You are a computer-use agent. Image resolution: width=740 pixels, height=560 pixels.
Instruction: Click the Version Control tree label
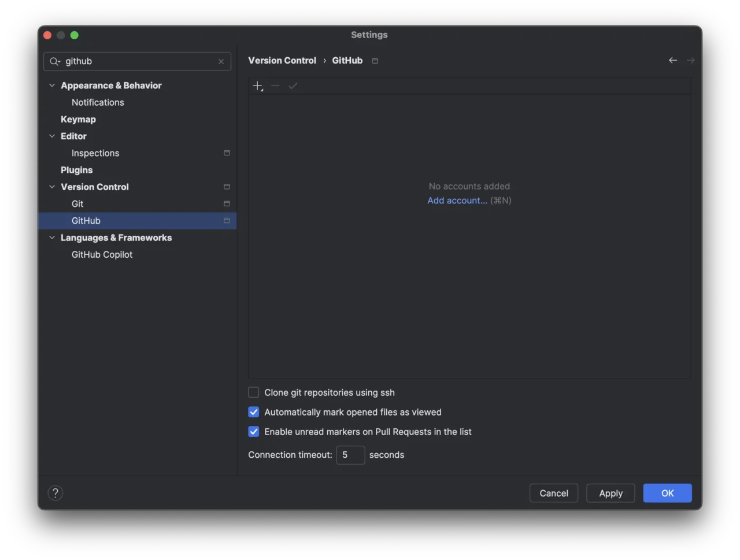coord(95,187)
